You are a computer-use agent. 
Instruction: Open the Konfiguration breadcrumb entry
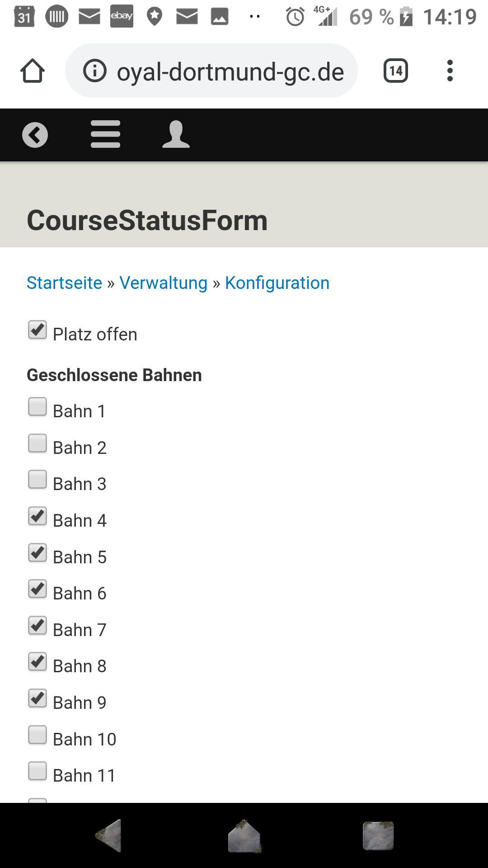[x=277, y=283]
